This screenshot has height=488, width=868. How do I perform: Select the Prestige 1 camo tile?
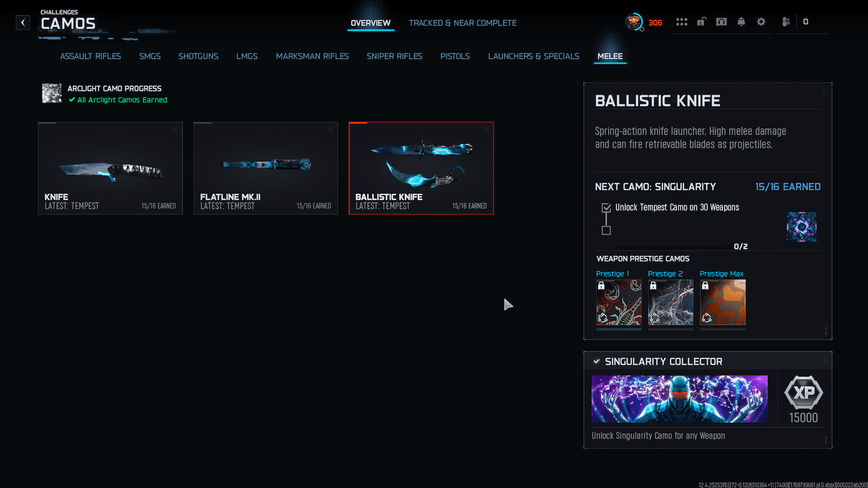click(x=618, y=302)
